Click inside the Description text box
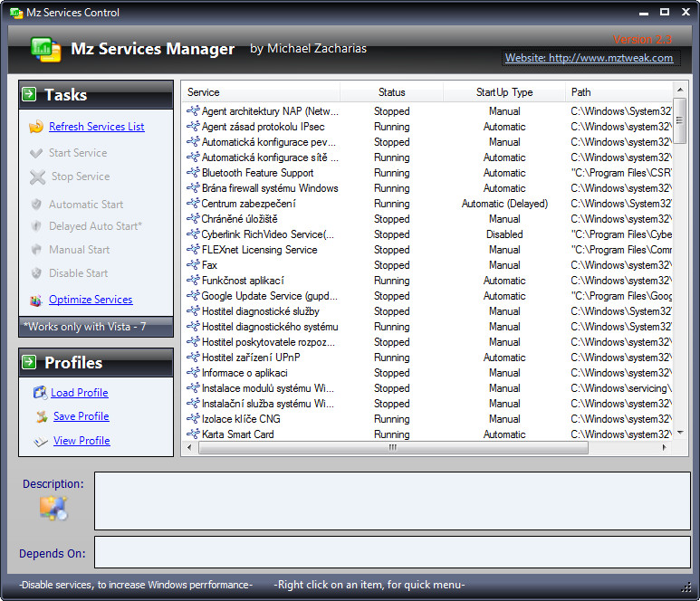Screen dimensions: 700x601 pos(392,501)
